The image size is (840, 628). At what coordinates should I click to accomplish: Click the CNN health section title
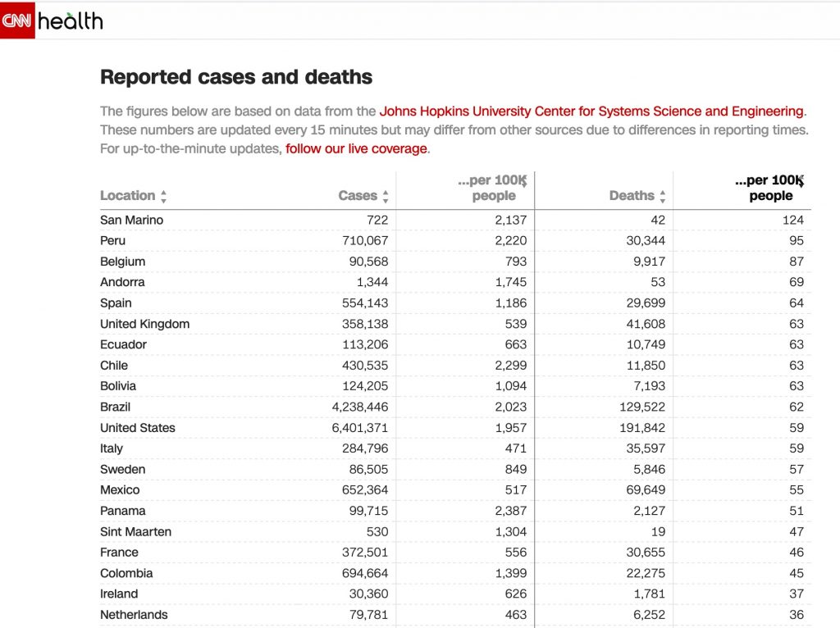71,21
